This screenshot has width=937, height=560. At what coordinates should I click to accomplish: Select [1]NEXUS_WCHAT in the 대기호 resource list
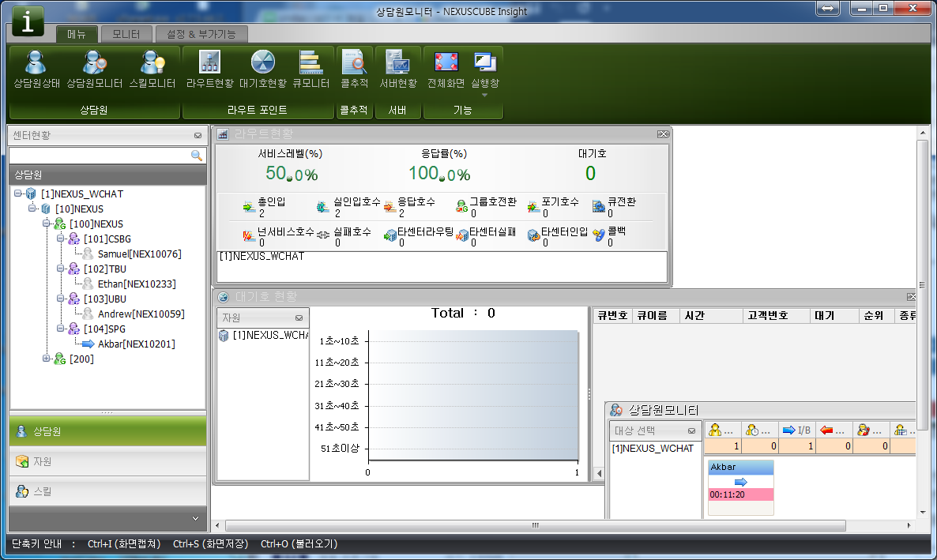tap(264, 335)
